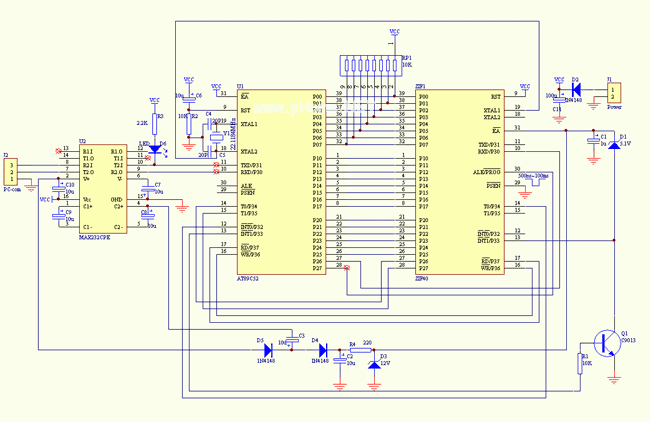Select the MAX232CPE chip U2
The height and width of the screenshot is (422, 650).
(x=102, y=187)
